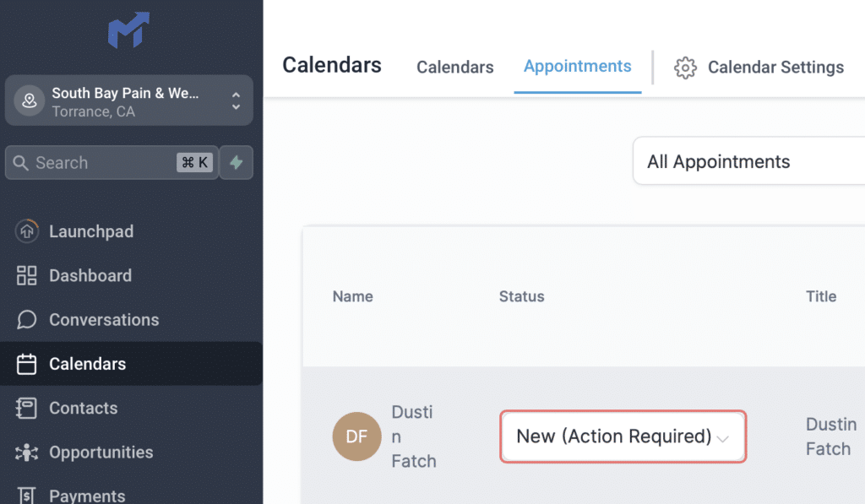Open the Launchpad from the sidebar
This screenshot has height=504, width=865.
(26, 231)
